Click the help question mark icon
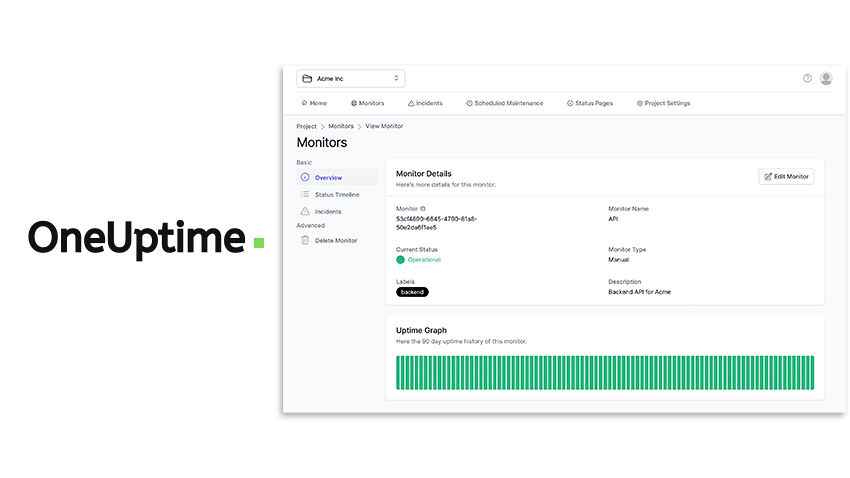Viewport: 850px width, 478px height. [807, 78]
